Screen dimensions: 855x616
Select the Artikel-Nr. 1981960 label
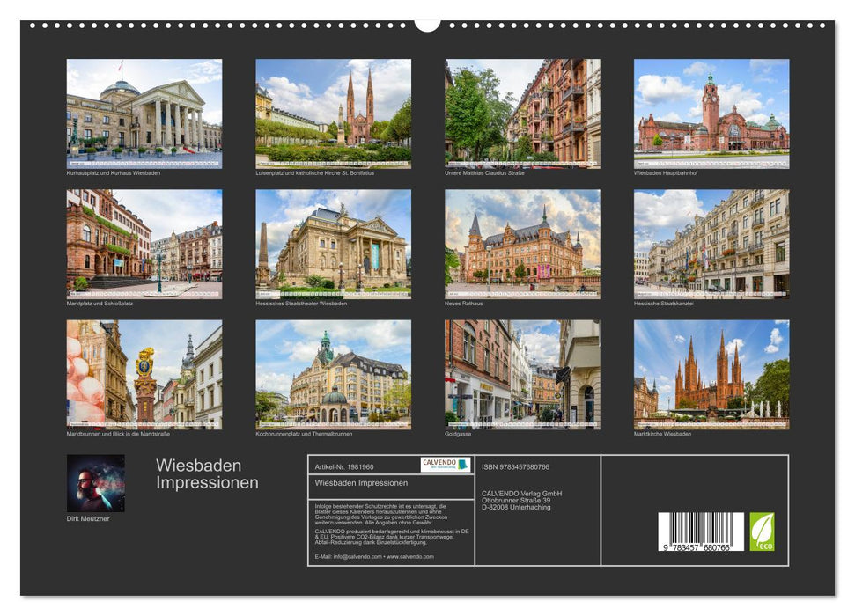(347, 469)
